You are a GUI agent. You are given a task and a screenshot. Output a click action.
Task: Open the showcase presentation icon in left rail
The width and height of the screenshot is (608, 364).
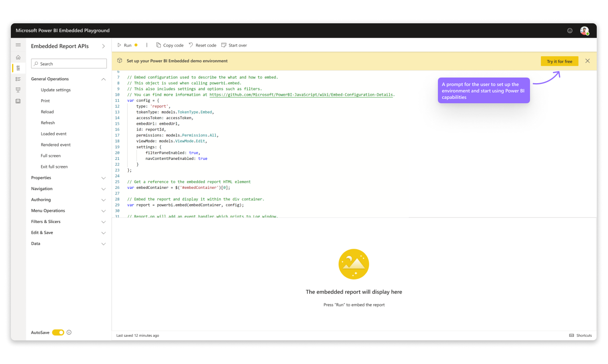coord(18,90)
